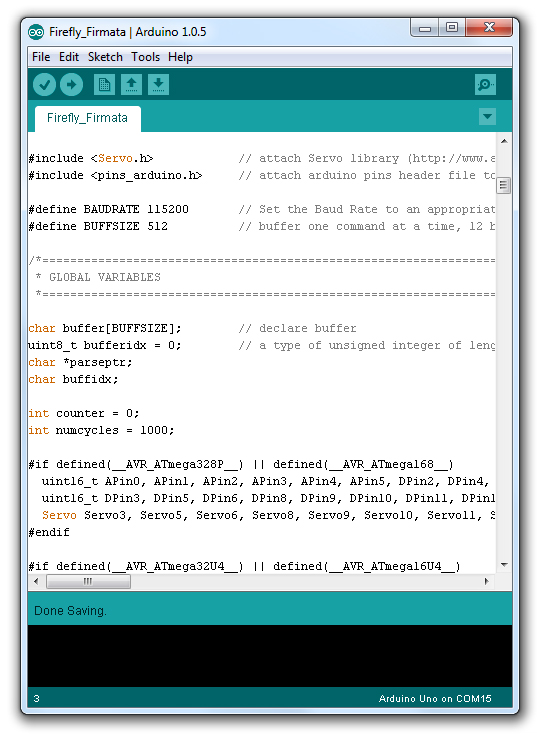Click the 'Servo Servo3, Servo5' line
537x734 pixels.
(268, 515)
